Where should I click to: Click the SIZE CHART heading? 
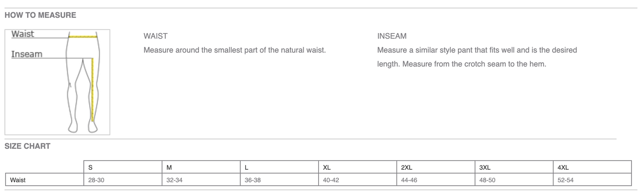coord(28,146)
